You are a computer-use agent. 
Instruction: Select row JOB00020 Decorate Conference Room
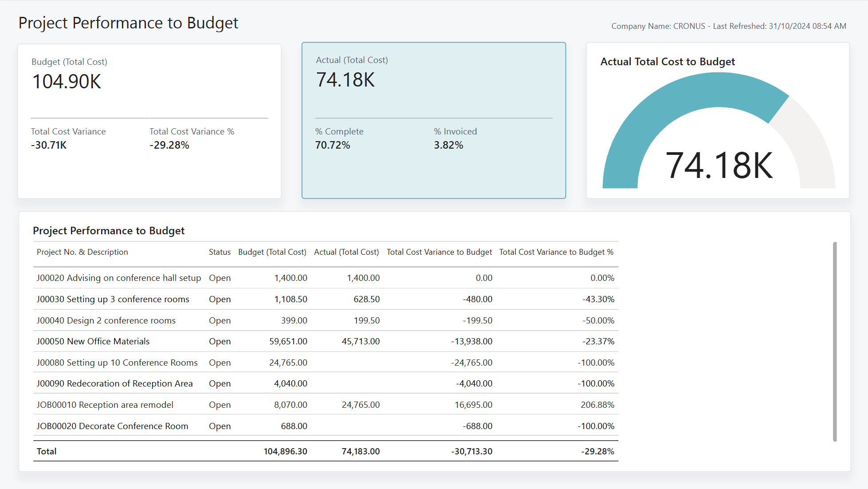(x=325, y=426)
